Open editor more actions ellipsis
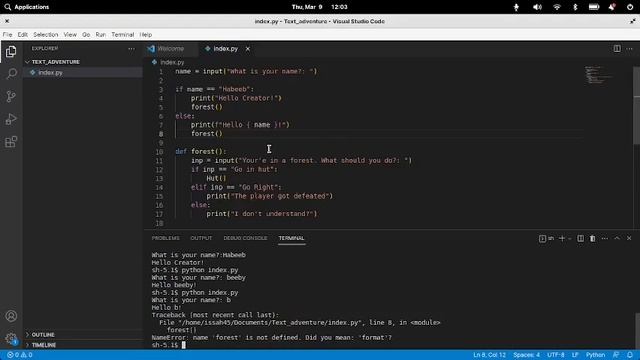Viewport: 640px width, 360px height. click(x=629, y=49)
